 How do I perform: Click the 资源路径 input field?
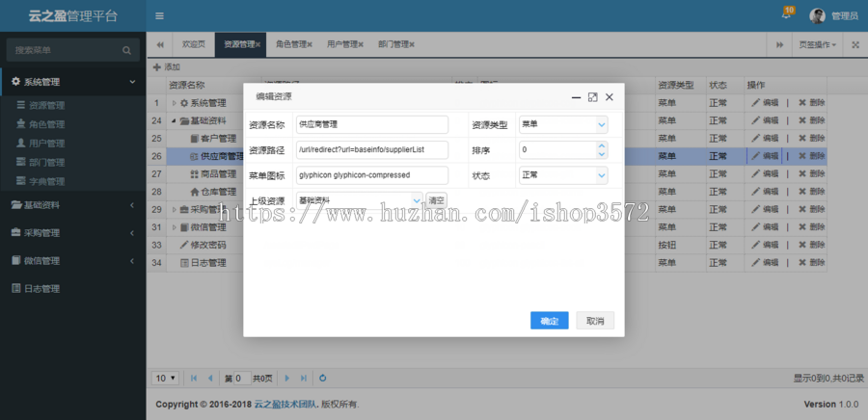pos(372,149)
